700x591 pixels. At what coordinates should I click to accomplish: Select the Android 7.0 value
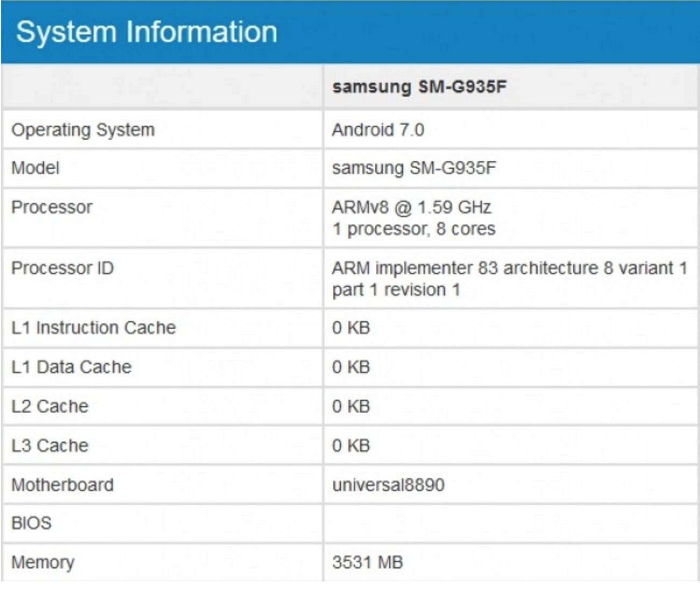click(377, 130)
